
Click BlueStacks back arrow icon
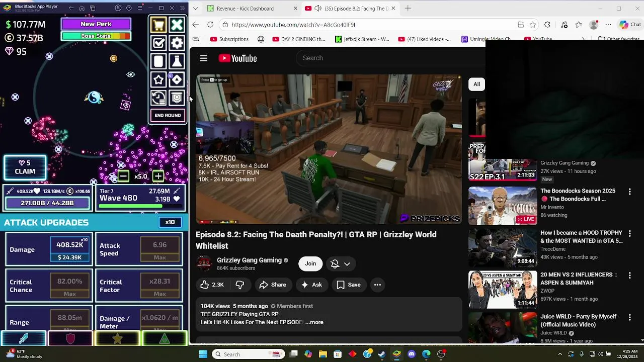[x=71, y=8]
